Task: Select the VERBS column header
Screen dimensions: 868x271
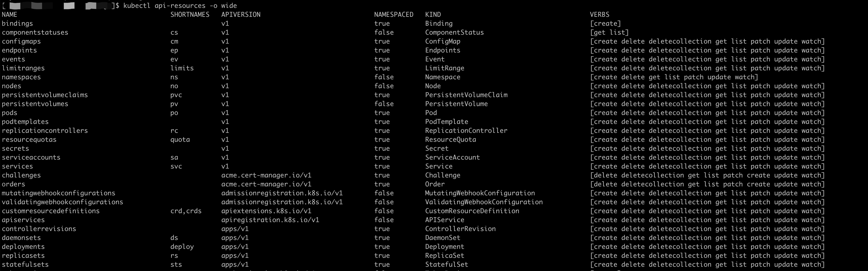Action: [x=599, y=14]
